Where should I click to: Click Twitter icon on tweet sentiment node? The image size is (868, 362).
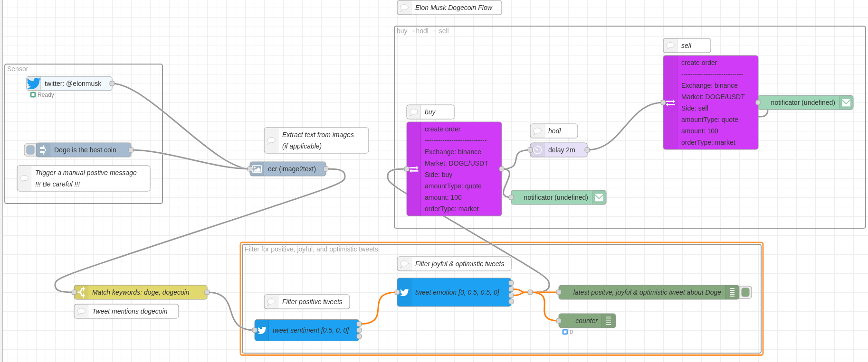coord(262,330)
